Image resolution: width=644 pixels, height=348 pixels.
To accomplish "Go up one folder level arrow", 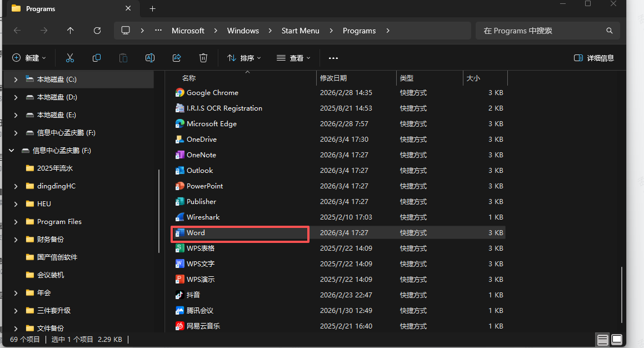I will (x=71, y=31).
